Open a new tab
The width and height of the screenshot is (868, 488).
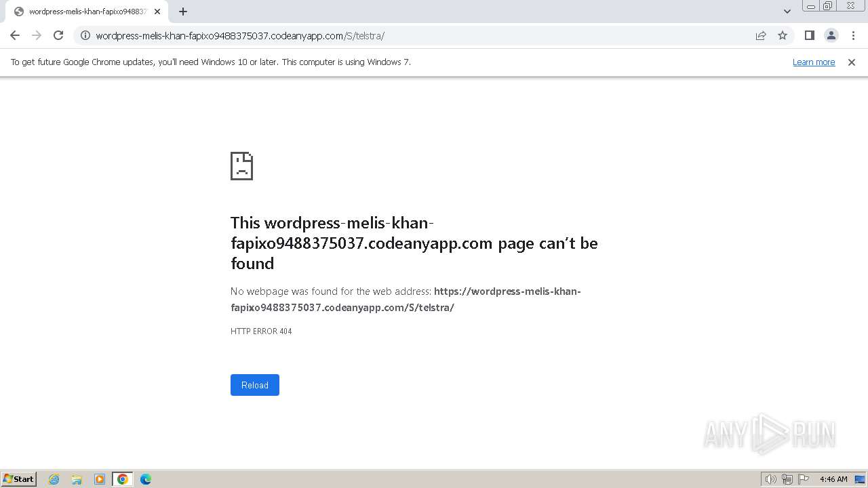[183, 12]
